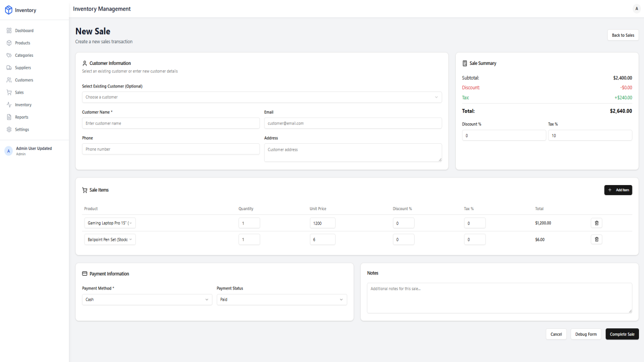Click the unit price field showing 1200
This screenshot has width=644, height=362.
(x=323, y=223)
